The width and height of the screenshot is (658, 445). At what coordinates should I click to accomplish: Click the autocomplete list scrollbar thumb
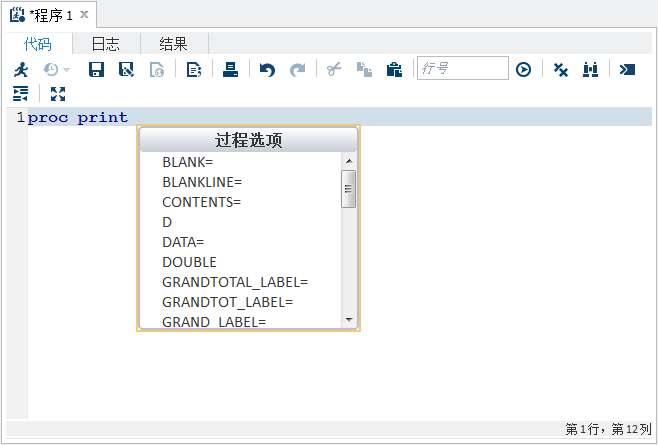[x=348, y=189]
